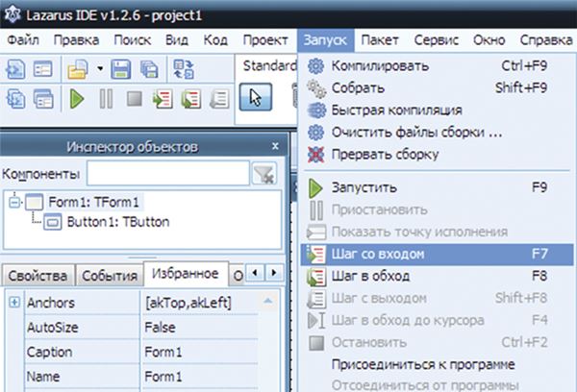Click the Step Into toolbar icon
The image size is (577, 392).
coord(163,99)
